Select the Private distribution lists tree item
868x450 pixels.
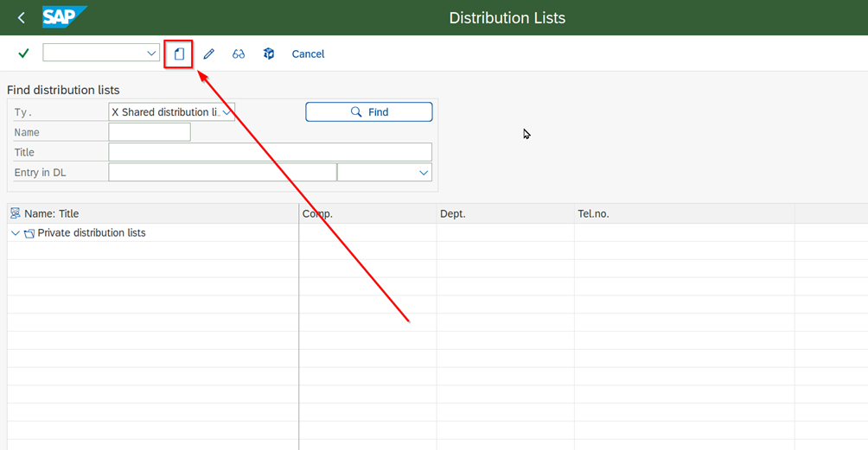click(92, 233)
